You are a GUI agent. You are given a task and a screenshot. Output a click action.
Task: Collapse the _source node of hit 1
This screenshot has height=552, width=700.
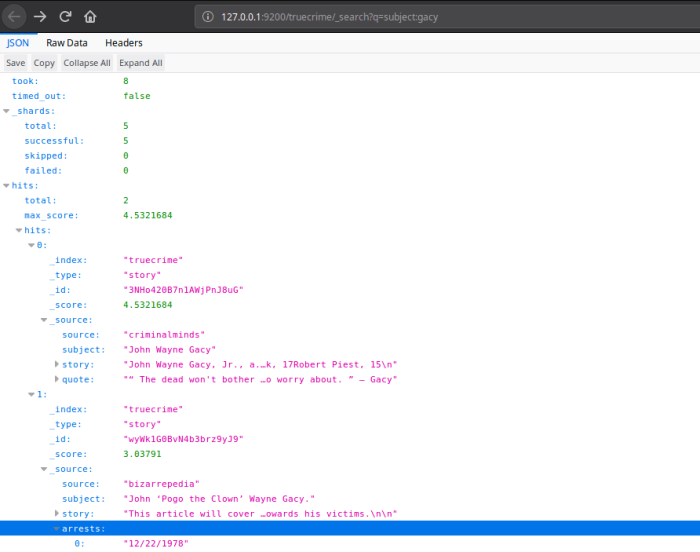click(x=44, y=469)
